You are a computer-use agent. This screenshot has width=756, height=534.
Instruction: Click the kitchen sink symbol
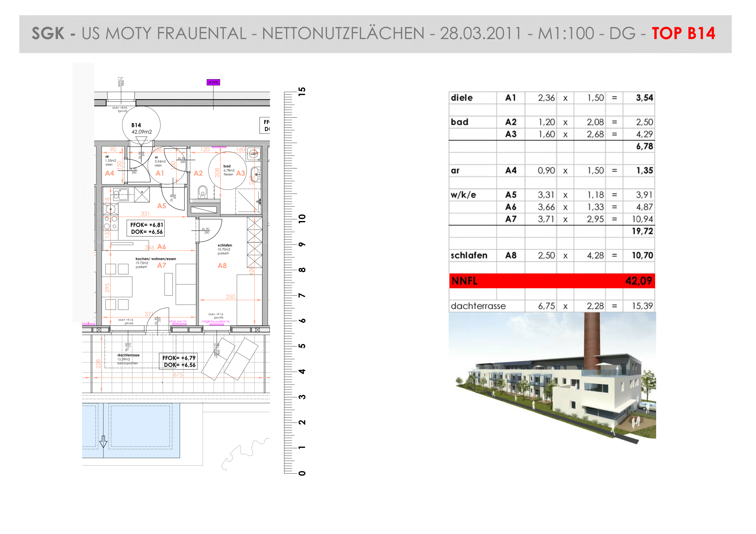(121, 194)
